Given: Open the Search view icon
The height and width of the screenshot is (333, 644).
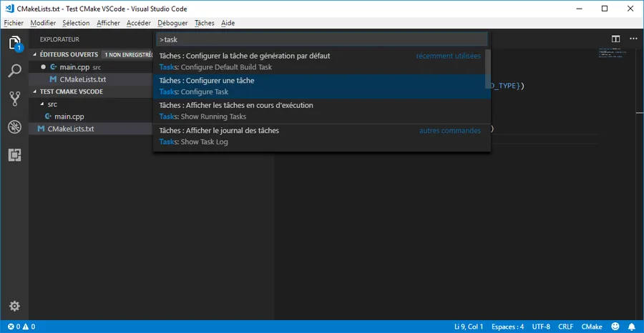Looking at the screenshot, I should tap(14, 71).
